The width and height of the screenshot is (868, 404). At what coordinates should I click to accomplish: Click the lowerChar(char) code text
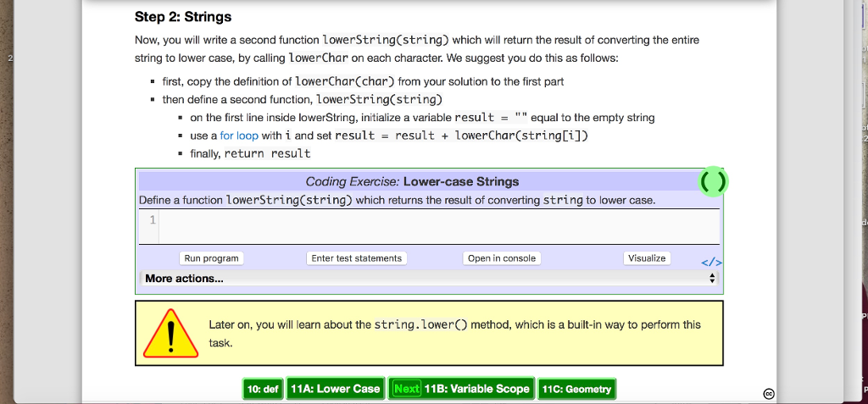point(345,82)
